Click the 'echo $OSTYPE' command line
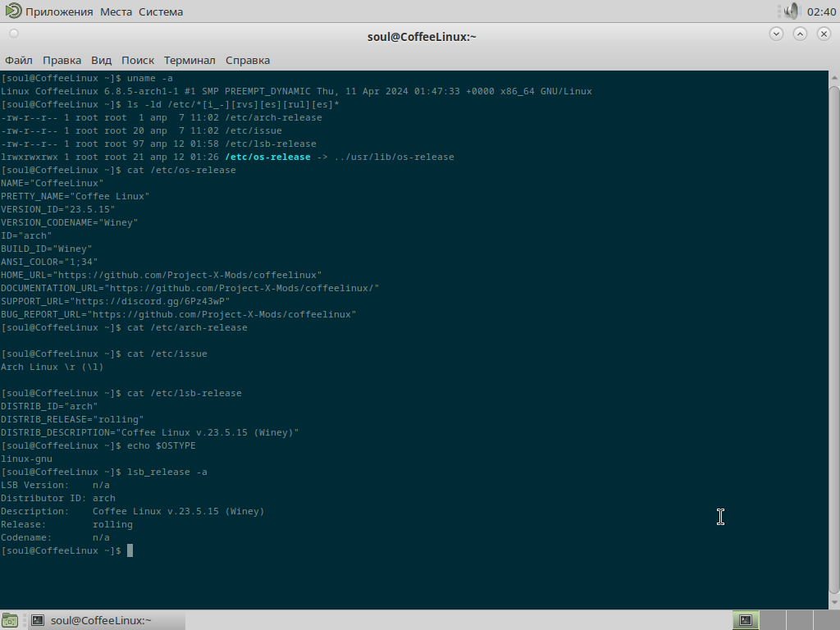This screenshot has width=840, height=630. coord(98,445)
